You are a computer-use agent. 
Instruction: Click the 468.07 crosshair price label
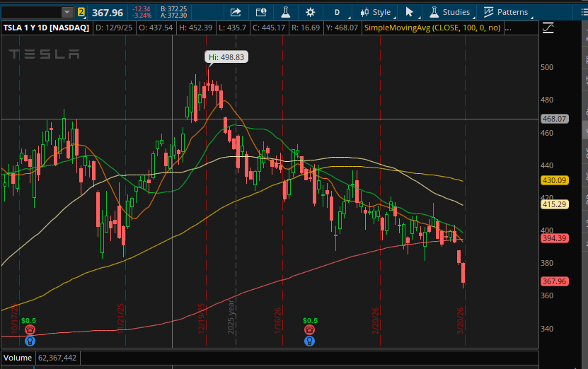coord(555,119)
